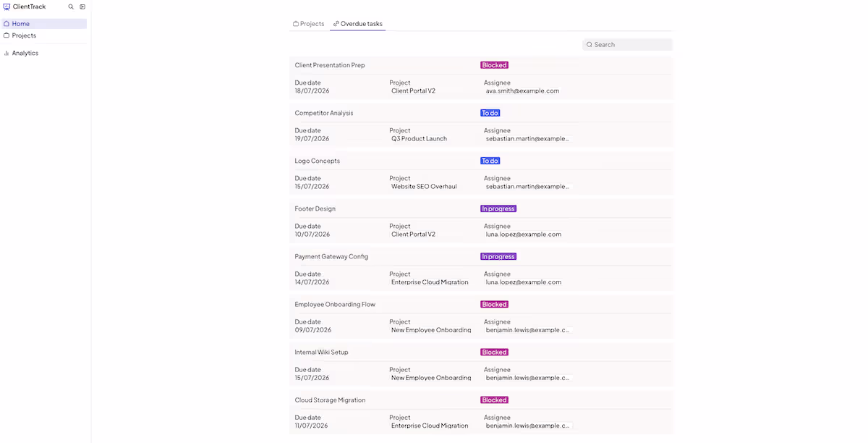
Task: Click assignee ava.smith@example.com
Action: click(x=522, y=91)
